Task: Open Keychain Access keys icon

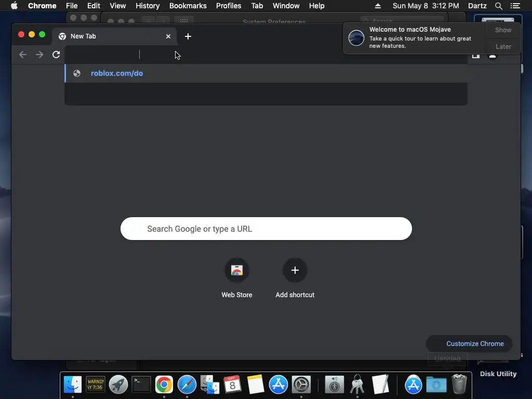Action: click(357, 384)
